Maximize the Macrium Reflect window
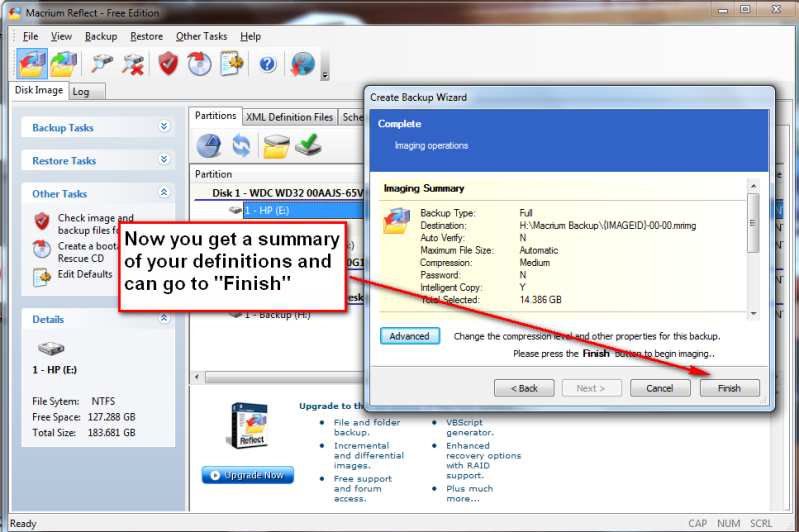Screen dimensions: 799x532 coord(745,10)
